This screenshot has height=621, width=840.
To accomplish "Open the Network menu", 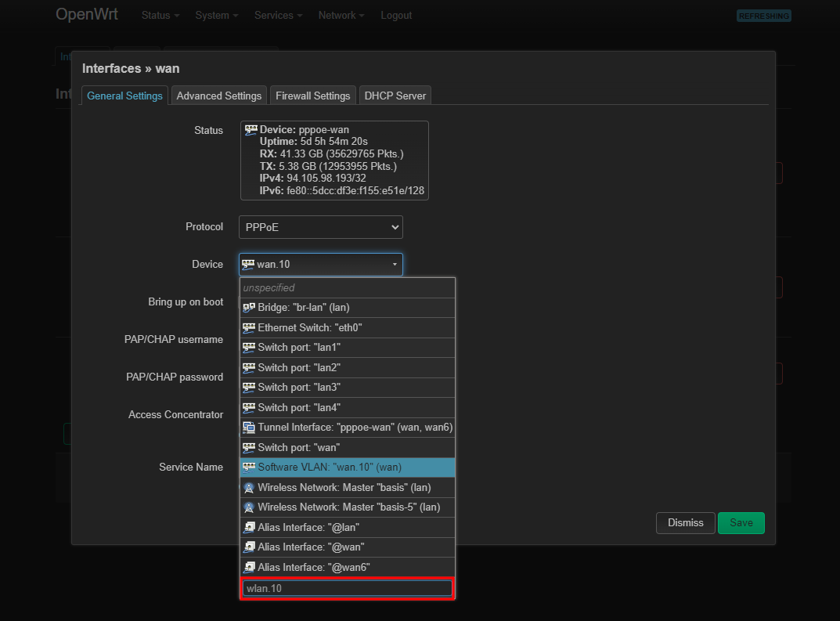I will (x=341, y=16).
